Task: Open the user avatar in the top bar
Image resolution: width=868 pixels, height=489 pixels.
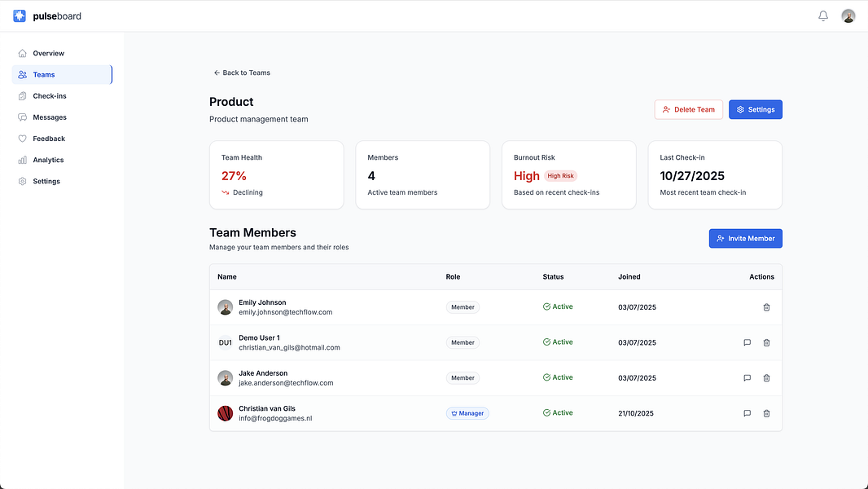Action: click(848, 15)
